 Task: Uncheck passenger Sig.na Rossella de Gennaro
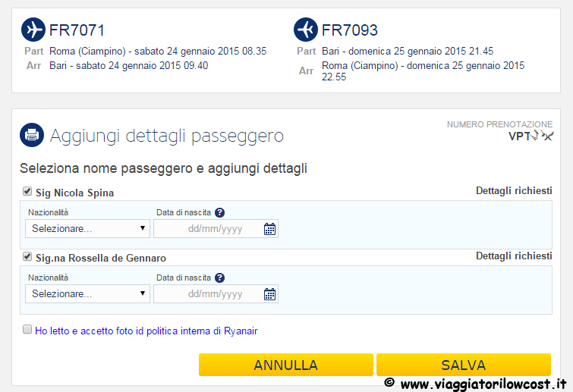pos(27,256)
